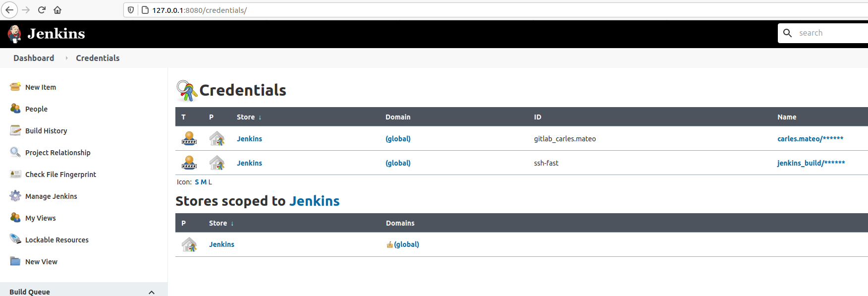Sort Stores table by Store column

[x=221, y=223]
